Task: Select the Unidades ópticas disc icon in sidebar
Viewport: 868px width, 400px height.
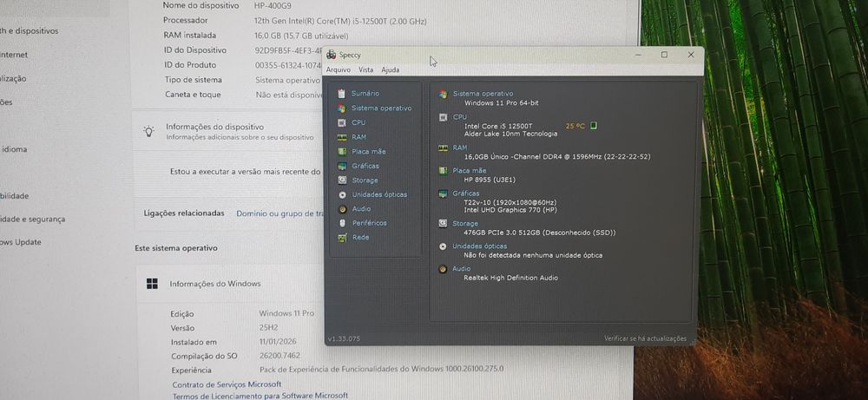Action: point(342,194)
